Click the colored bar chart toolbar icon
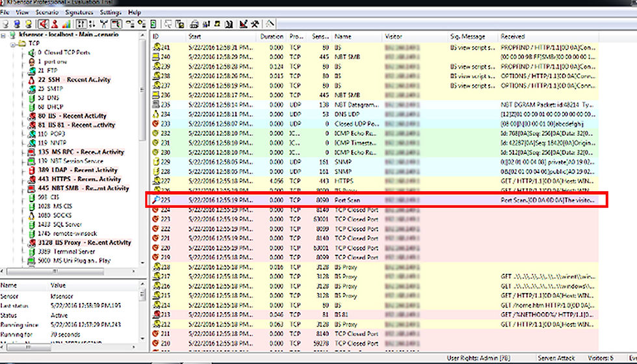Screen dimensions: 637x364 point(66,24)
